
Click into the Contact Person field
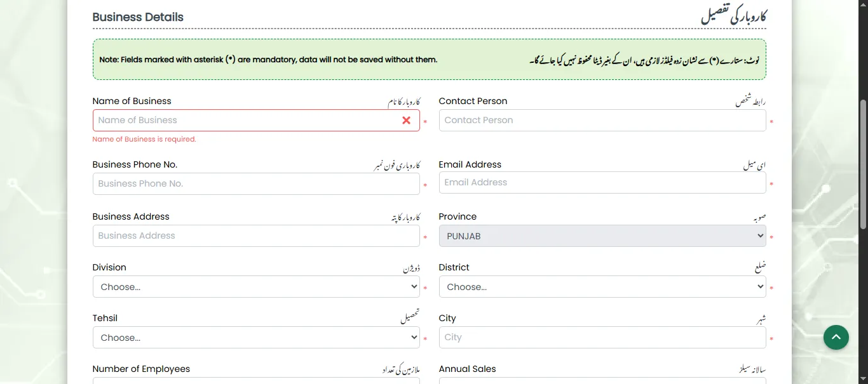coord(602,121)
